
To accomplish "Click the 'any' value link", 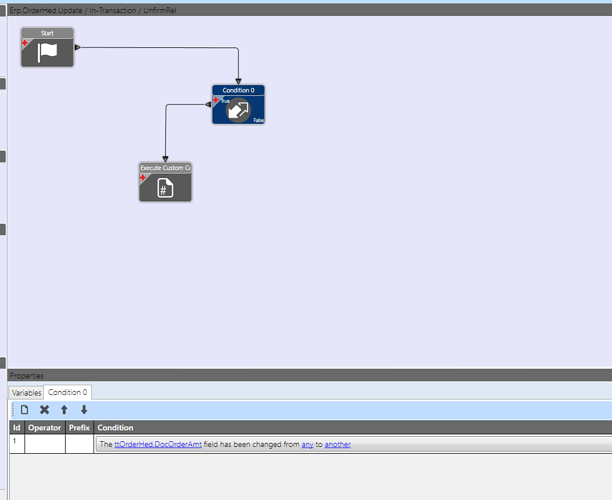I will point(308,444).
